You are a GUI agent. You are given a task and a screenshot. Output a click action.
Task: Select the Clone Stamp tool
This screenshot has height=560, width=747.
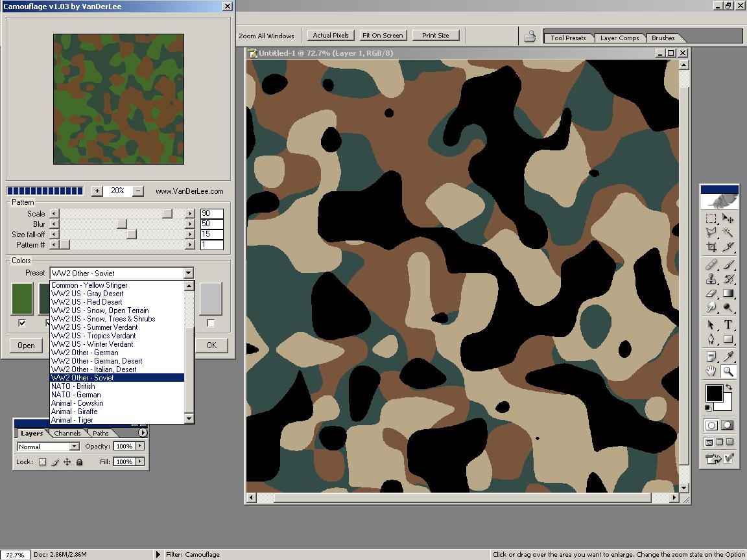pyautogui.click(x=711, y=279)
